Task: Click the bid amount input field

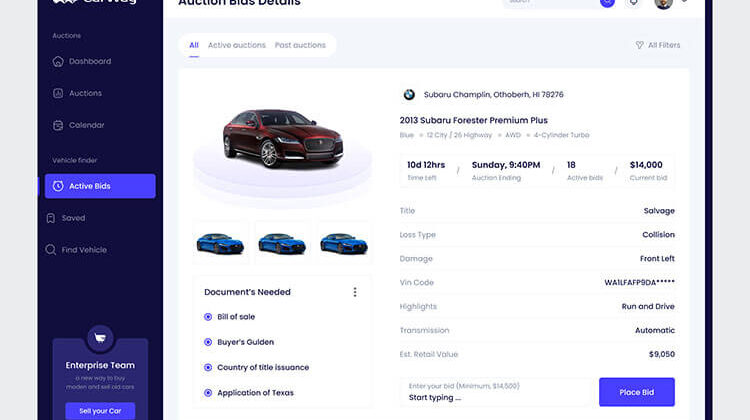Action: (495, 392)
